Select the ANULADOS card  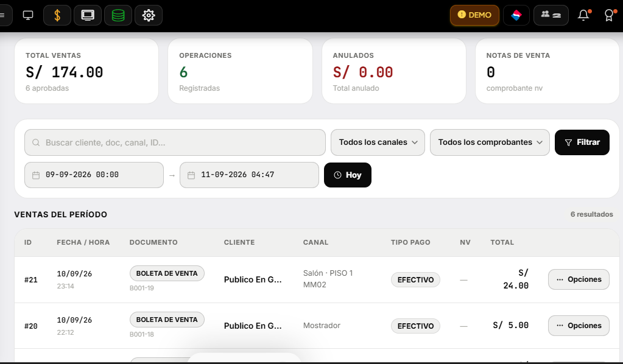(x=394, y=71)
